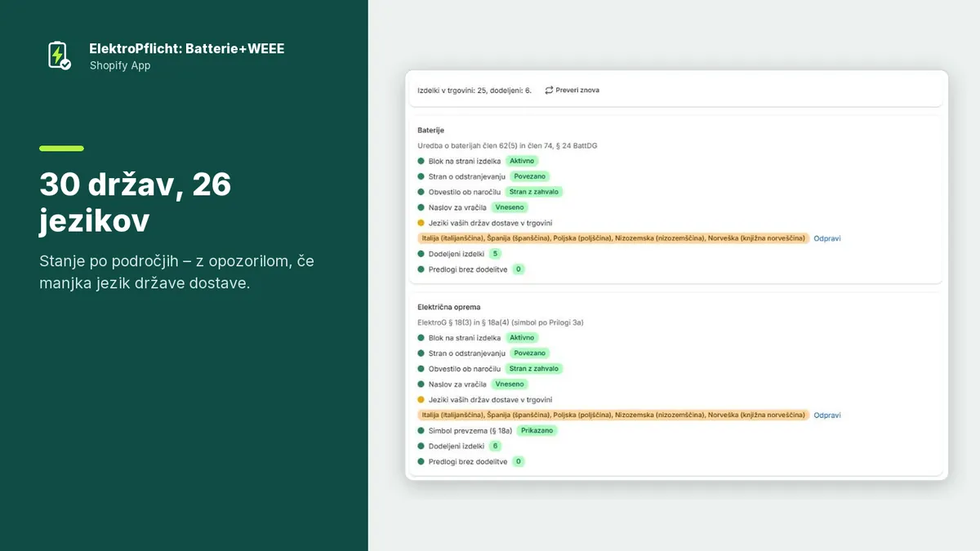The width and height of the screenshot is (980, 551).
Task: Click Vneseno badge in Električna oprema section
Action: point(510,384)
